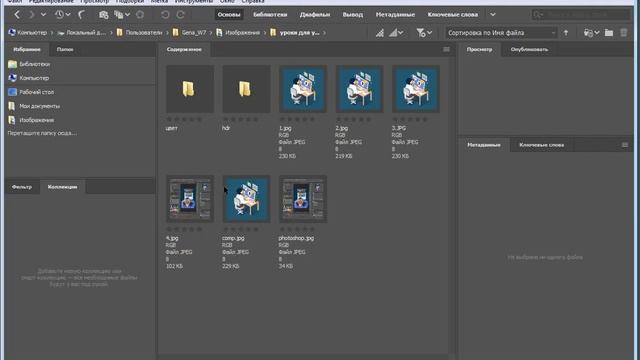
Task: Switch to the Фильтр tab
Action: pyautogui.click(x=22, y=187)
